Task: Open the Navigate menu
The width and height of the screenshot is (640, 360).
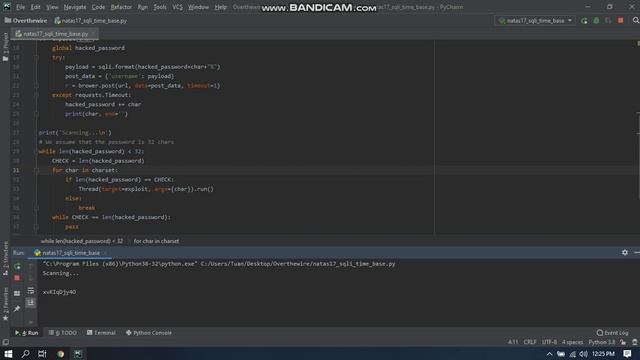Action: (x=75, y=7)
